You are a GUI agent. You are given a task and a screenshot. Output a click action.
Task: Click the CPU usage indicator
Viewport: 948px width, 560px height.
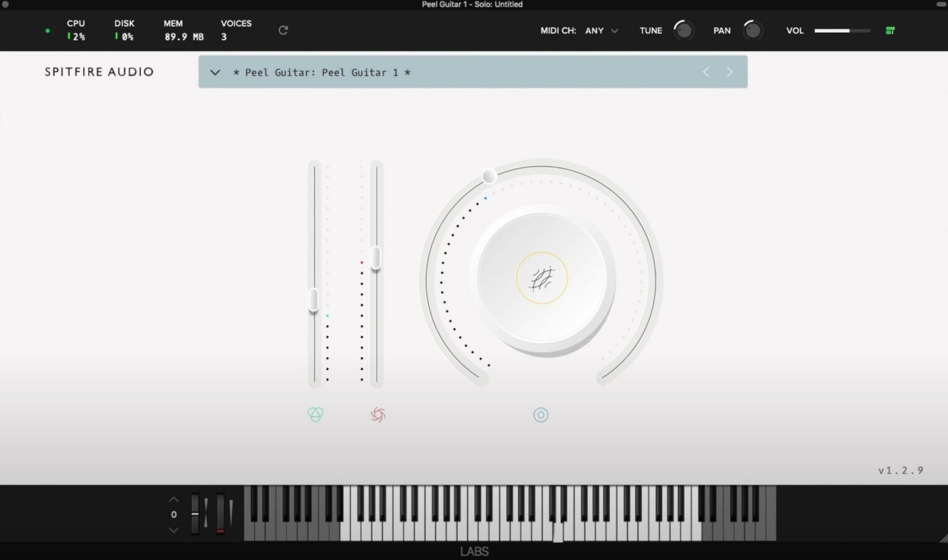pos(75,30)
